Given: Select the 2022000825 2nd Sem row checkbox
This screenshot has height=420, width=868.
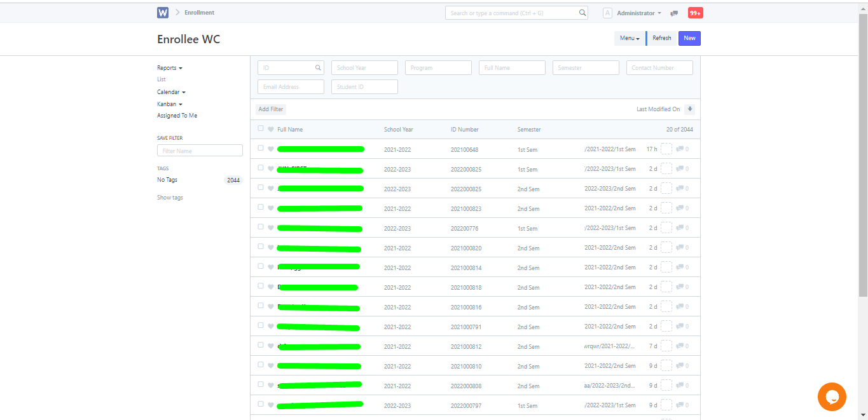Looking at the screenshot, I should 261,187.
